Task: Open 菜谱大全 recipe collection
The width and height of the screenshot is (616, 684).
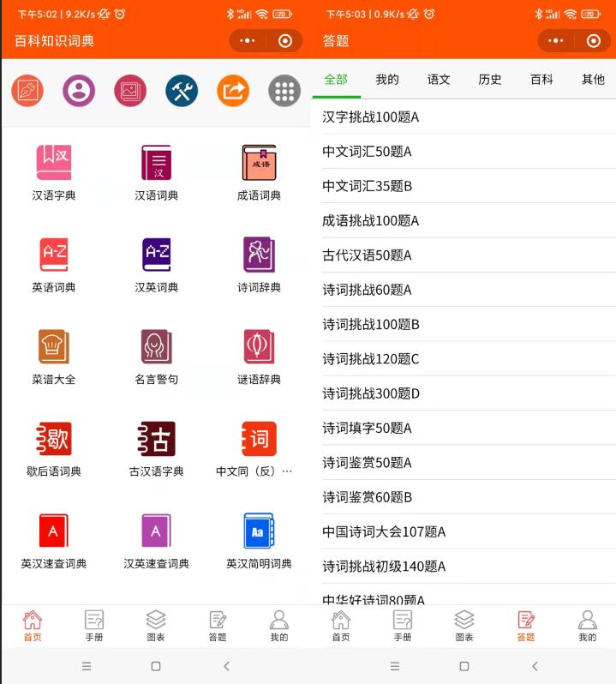Action: click(54, 357)
